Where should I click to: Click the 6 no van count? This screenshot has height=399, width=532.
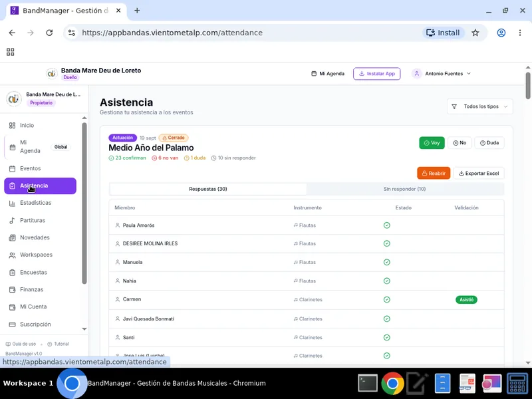[165, 158]
